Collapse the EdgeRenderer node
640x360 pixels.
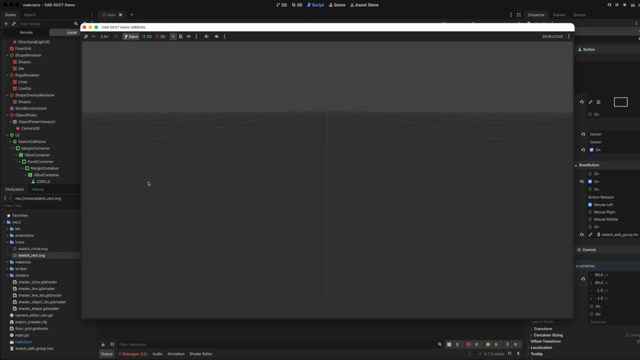[7, 75]
